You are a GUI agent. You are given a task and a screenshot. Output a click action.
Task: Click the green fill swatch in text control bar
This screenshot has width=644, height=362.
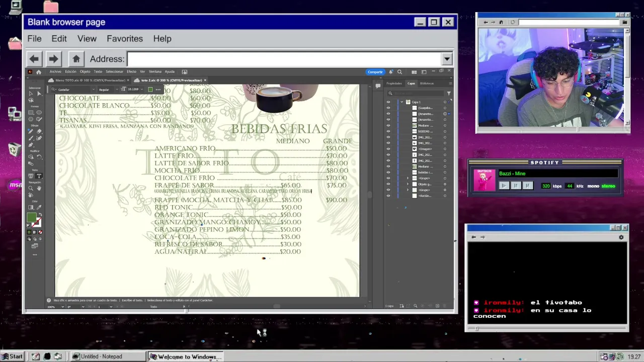pyautogui.click(x=150, y=89)
